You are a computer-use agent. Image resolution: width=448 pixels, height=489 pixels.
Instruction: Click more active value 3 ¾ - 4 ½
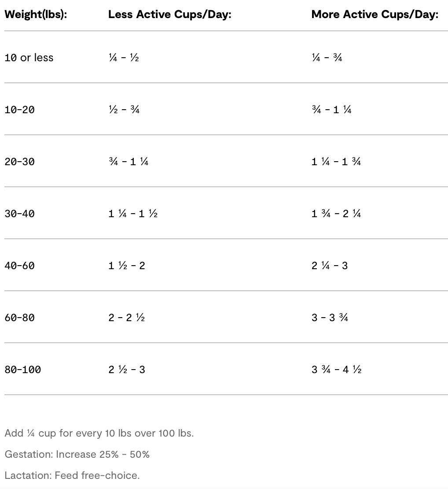click(x=336, y=370)
